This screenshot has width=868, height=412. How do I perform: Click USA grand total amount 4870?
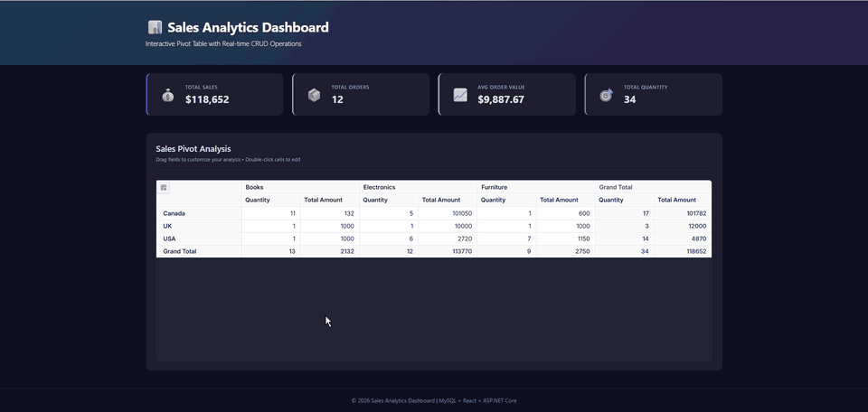pyautogui.click(x=683, y=239)
